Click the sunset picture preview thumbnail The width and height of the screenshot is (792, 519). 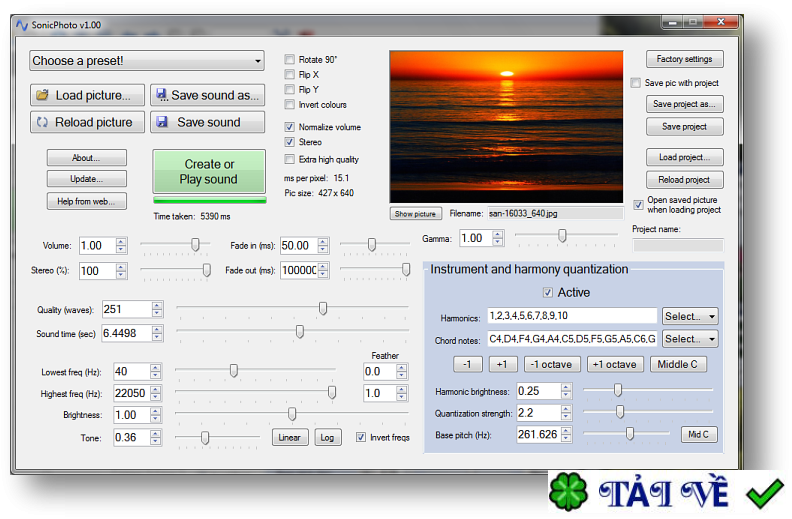(505, 127)
